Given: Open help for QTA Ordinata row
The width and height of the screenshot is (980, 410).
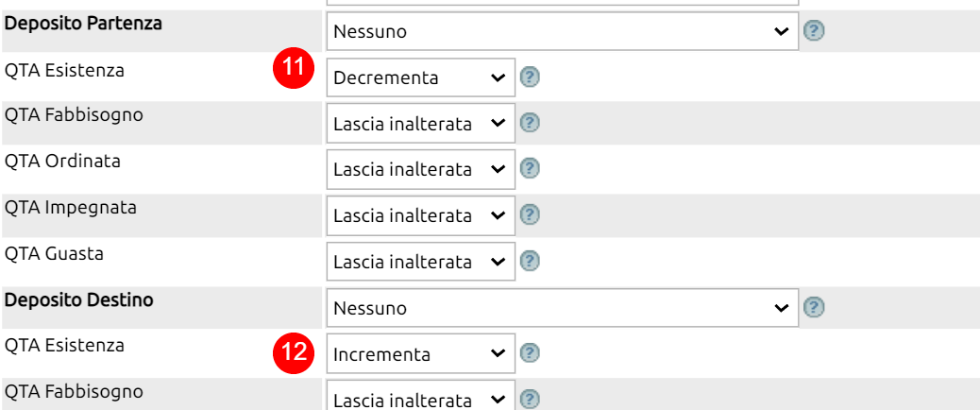Looking at the screenshot, I should (530, 169).
